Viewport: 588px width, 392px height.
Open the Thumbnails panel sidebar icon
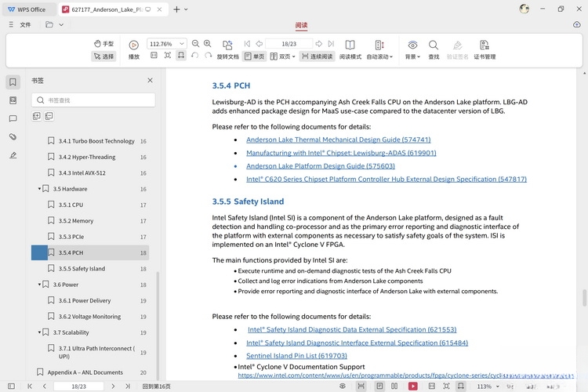13,100
